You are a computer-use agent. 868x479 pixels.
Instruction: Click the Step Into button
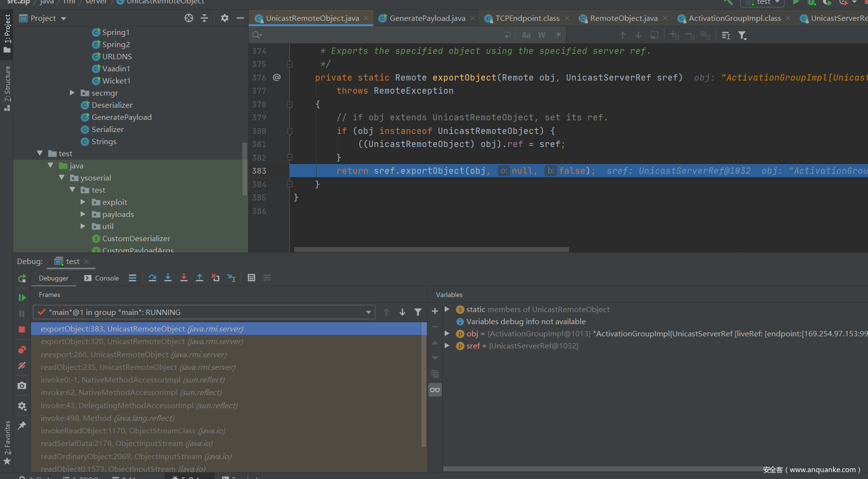coord(168,278)
